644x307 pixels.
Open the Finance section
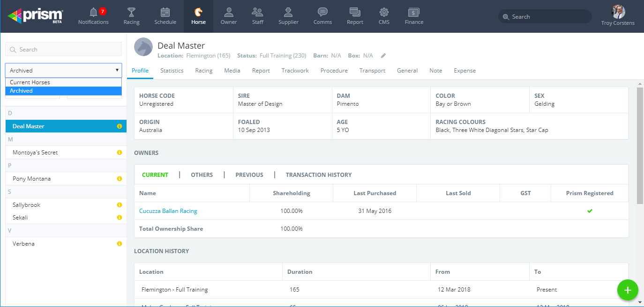(414, 16)
